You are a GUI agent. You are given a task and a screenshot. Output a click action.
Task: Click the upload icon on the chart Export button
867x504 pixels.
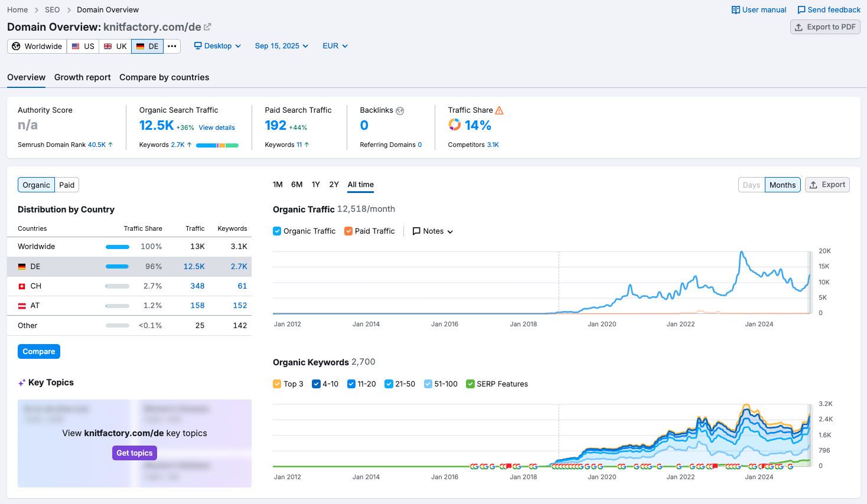[x=813, y=185]
